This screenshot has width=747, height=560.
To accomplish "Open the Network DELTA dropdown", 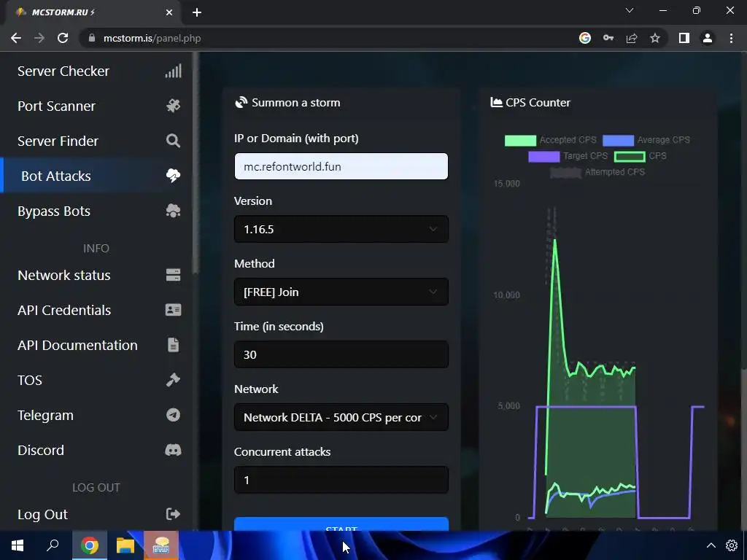I will pos(341,417).
